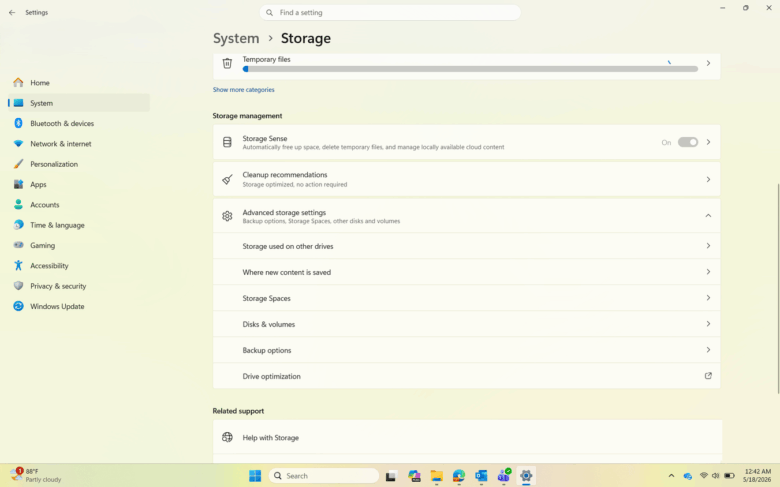Open Windows Update settings
This screenshot has height=487, width=780.
coord(79,306)
